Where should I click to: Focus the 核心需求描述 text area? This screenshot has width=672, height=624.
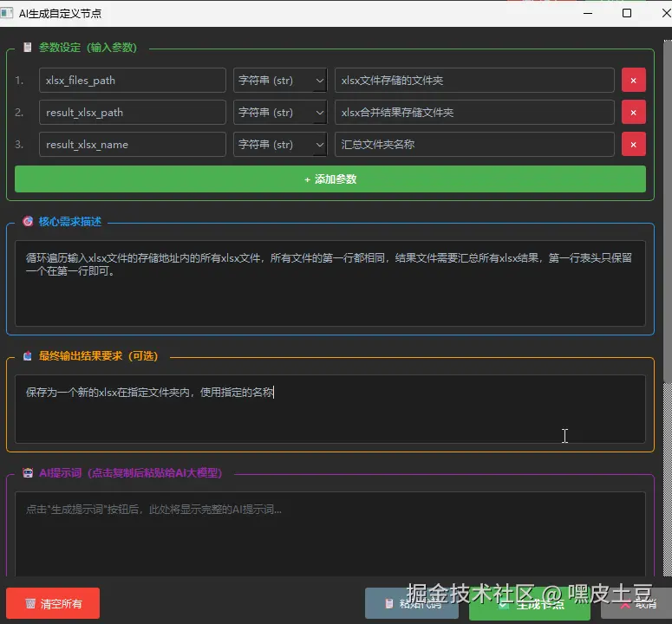[330, 283]
